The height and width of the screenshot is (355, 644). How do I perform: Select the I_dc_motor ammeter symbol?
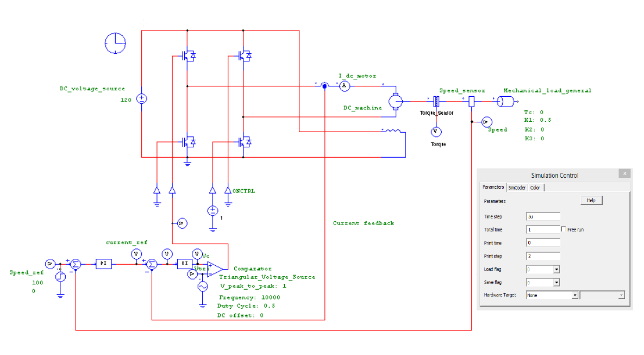coord(345,86)
